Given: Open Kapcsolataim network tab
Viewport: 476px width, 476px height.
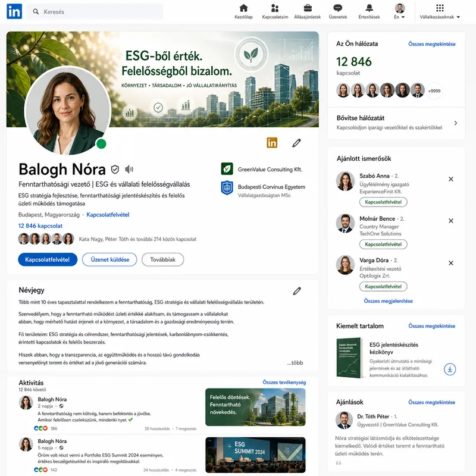Looking at the screenshot, I should [x=275, y=11].
